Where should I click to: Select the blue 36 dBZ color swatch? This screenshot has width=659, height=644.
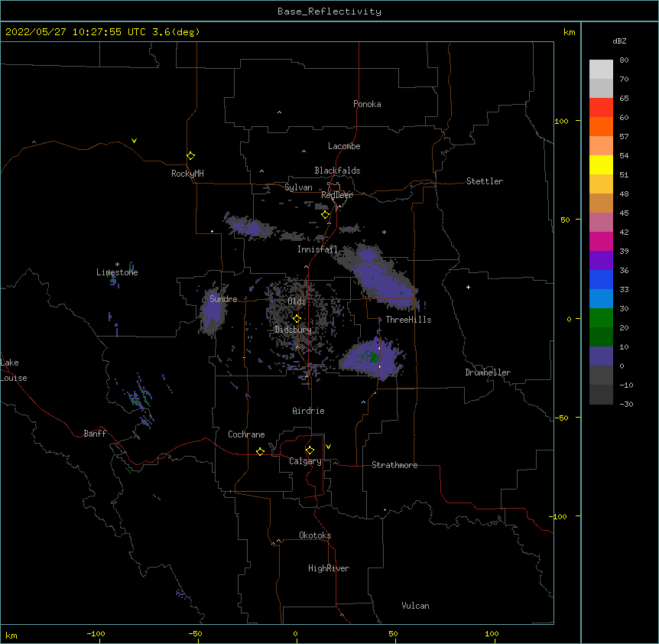(601, 279)
